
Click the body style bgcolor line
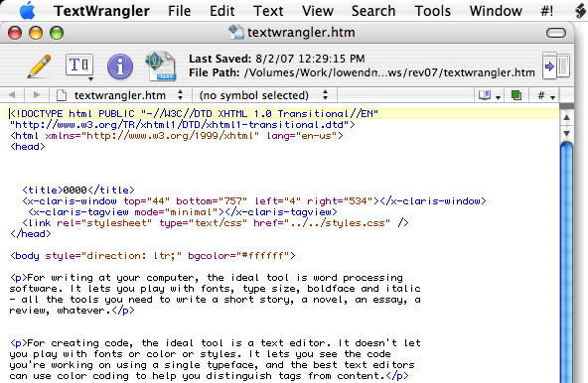click(x=153, y=256)
